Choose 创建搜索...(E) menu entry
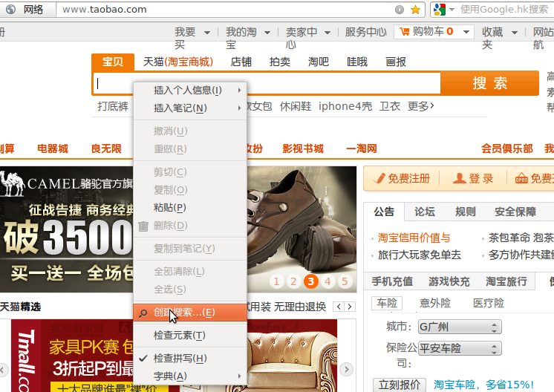The image size is (554, 392). coord(190,313)
